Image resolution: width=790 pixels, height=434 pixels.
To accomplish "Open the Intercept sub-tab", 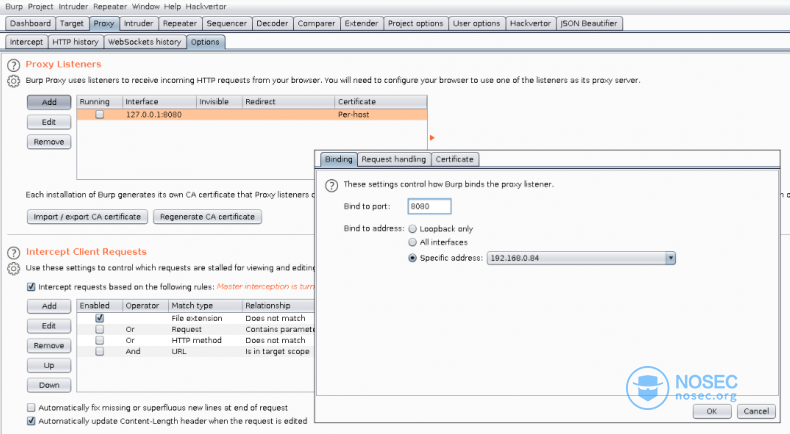I will click(26, 42).
